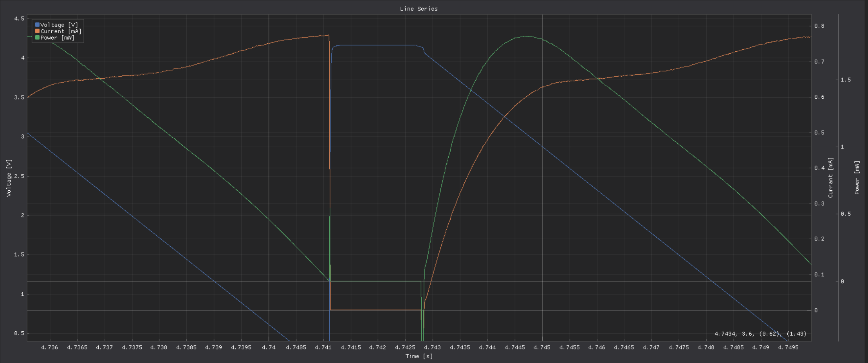Viewport: 868px width, 363px height.
Task: Click the '4.7445' time axis tick
Action: pyautogui.click(x=515, y=347)
